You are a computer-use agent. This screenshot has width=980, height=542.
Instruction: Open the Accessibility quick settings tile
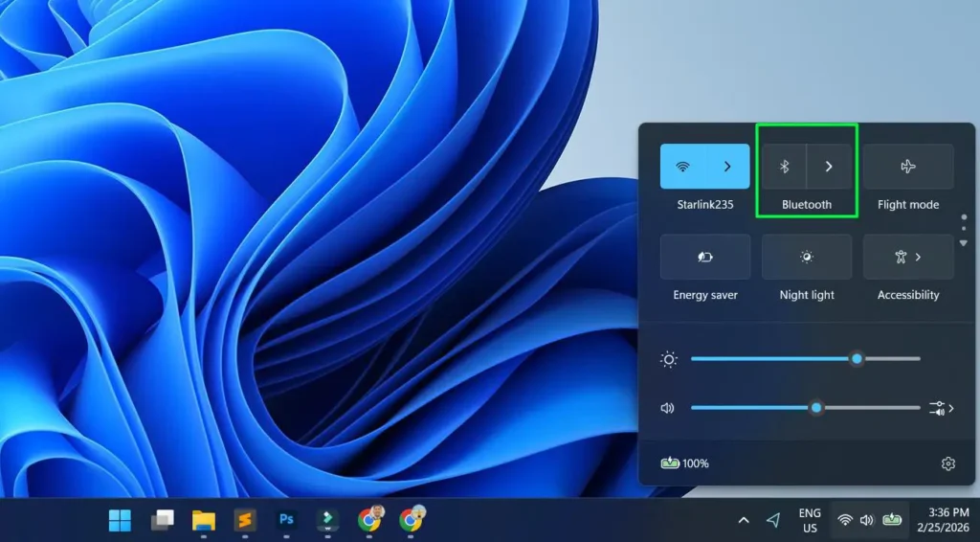point(908,257)
